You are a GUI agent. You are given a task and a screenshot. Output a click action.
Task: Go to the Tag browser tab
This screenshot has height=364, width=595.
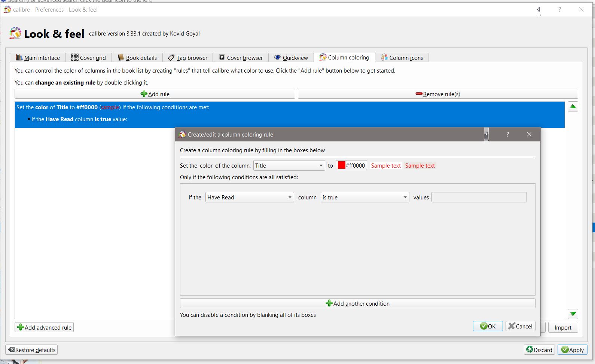tap(188, 58)
